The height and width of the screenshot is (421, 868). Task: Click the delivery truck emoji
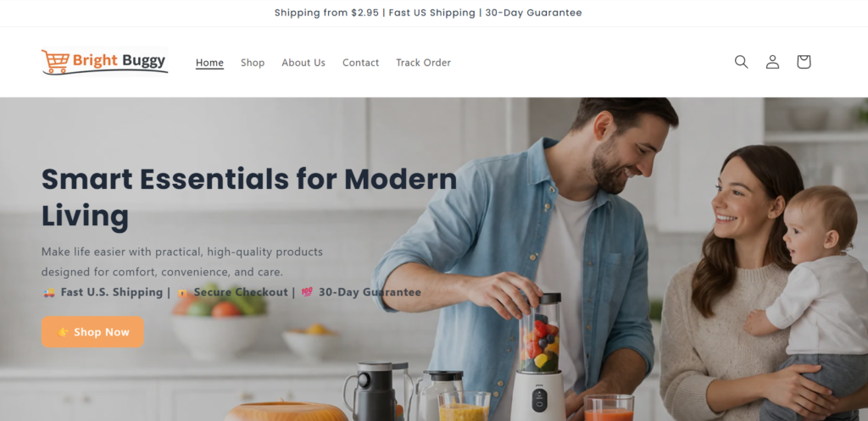49,292
